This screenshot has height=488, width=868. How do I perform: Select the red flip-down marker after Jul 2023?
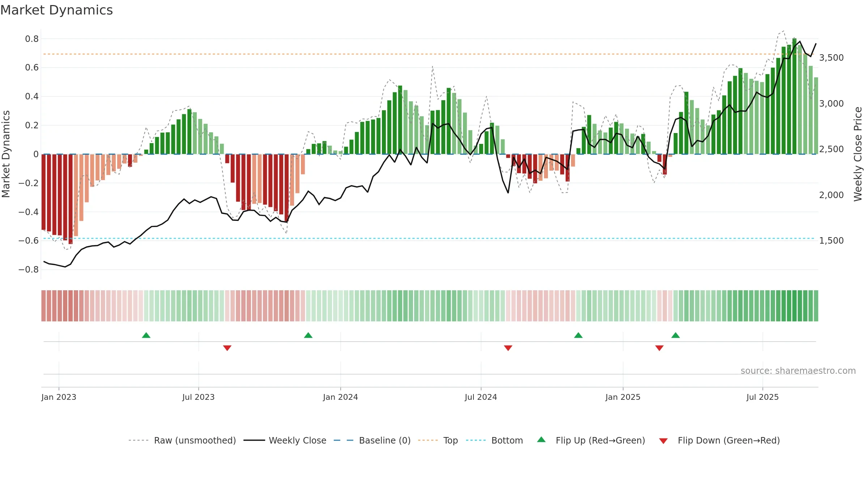point(227,348)
